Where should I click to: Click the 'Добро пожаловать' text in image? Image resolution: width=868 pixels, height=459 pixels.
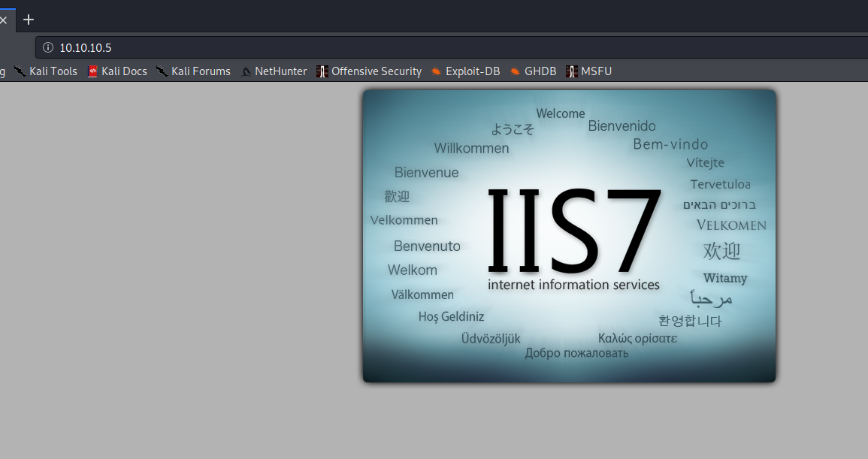click(576, 353)
